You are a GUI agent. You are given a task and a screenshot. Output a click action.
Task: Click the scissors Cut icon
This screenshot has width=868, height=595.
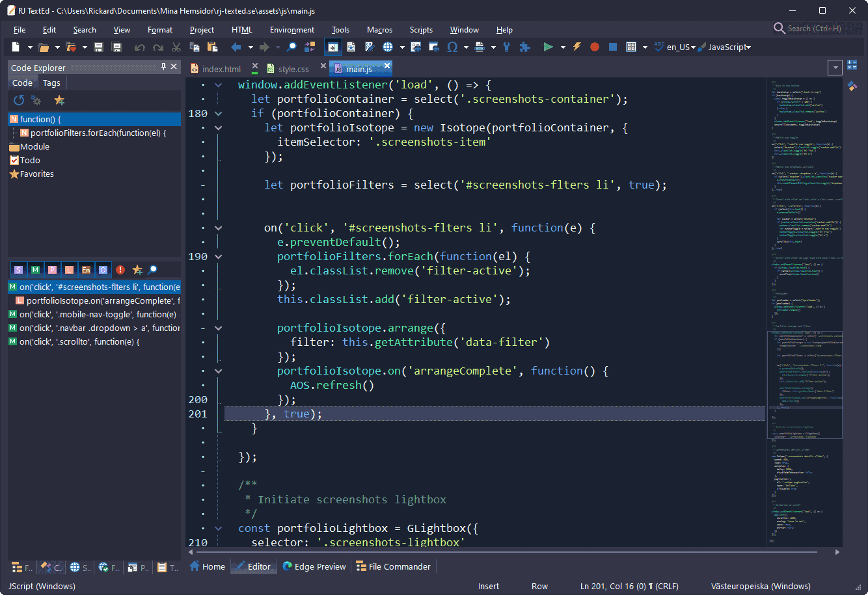click(176, 47)
